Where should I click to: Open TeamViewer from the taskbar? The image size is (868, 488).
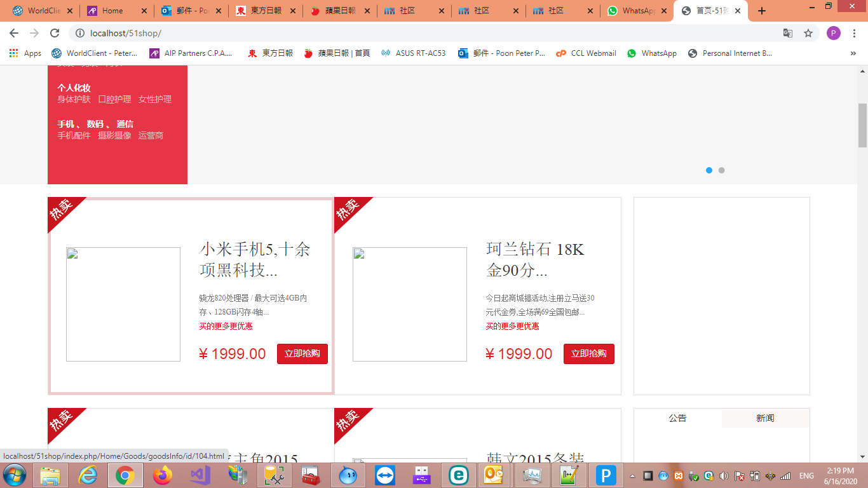click(x=385, y=475)
